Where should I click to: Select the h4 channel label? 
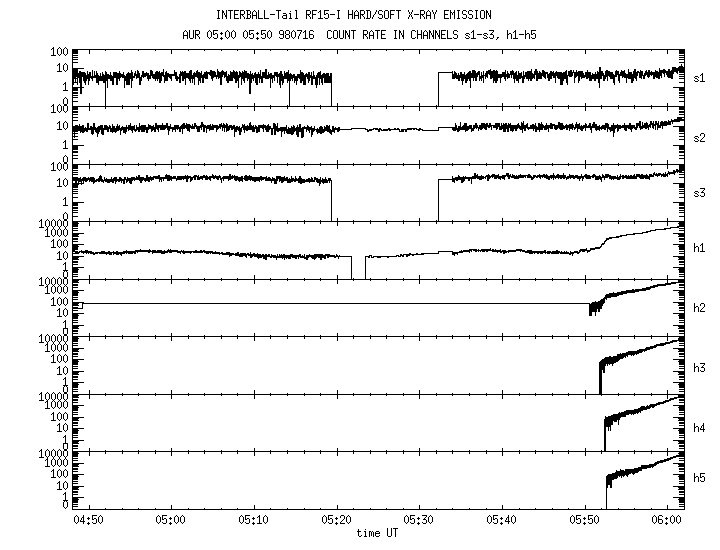699,427
